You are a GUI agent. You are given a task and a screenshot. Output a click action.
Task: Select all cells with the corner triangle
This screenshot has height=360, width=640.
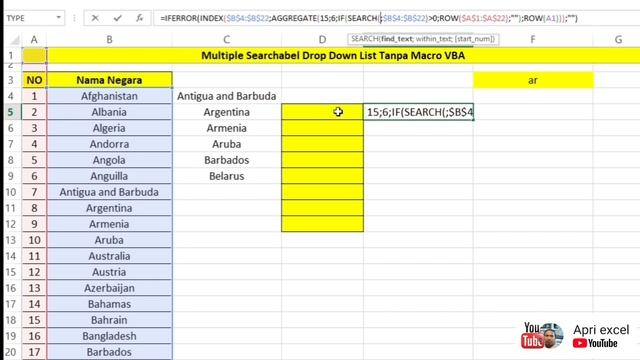pos(14,40)
